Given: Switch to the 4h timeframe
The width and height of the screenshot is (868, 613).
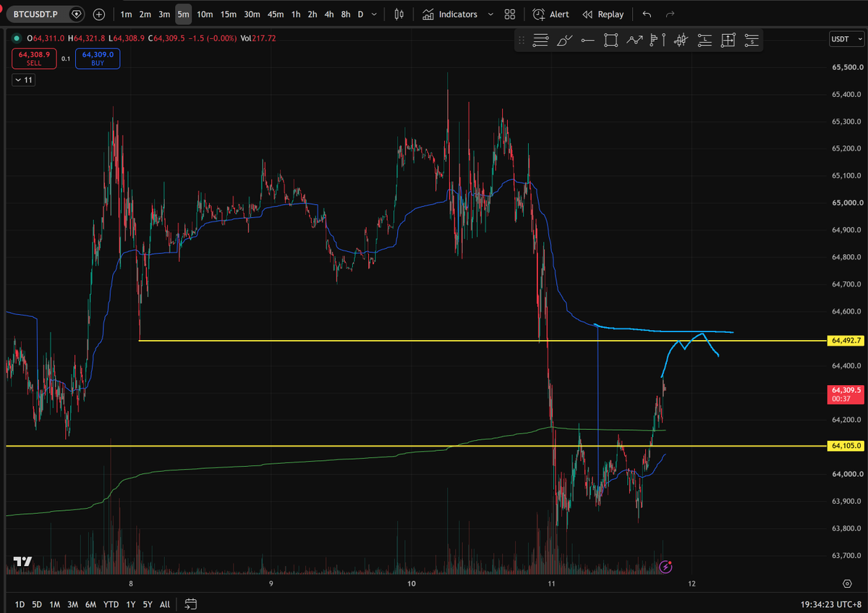Looking at the screenshot, I should tap(329, 14).
